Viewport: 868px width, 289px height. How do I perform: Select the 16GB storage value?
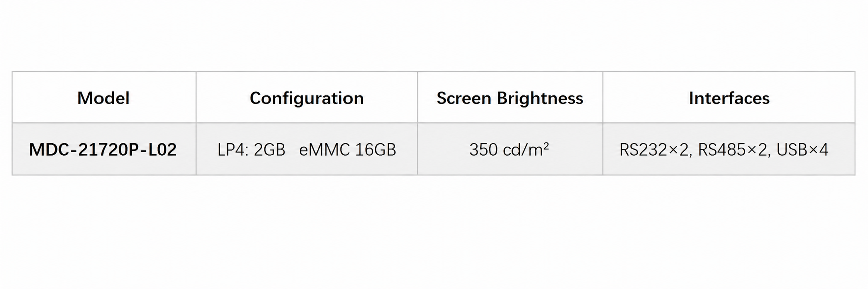coord(375,150)
